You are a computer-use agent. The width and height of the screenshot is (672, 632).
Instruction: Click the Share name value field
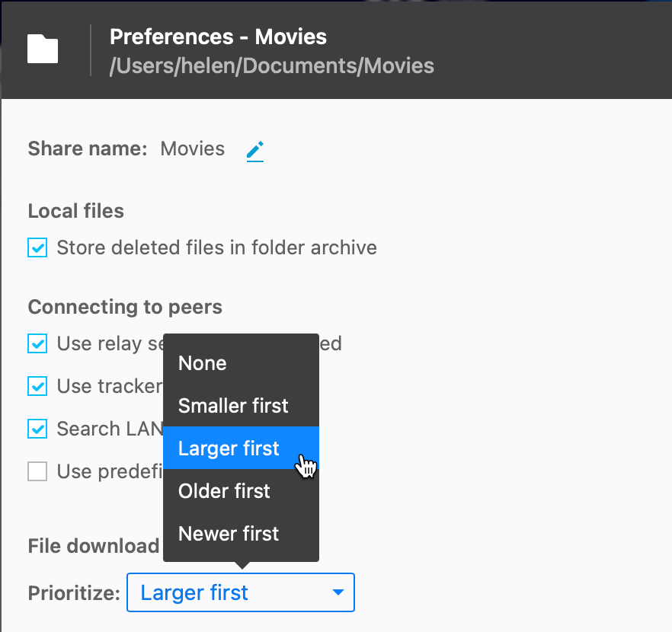point(191,149)
